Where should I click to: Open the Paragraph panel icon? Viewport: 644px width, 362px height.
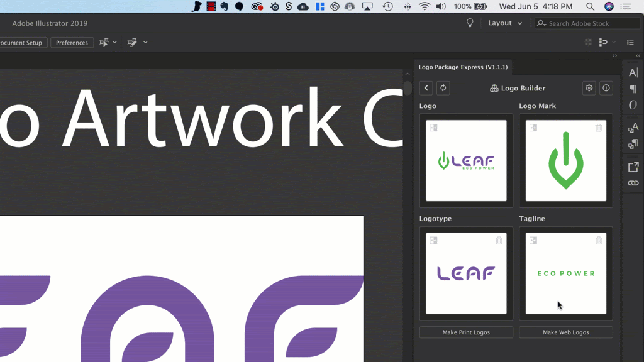coord(633,89)
